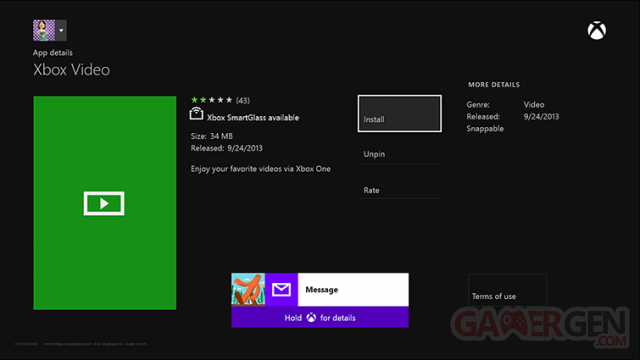This screenshot has height=360, width=640.
Task: Click the SmartGlass device icon
Action: [196, 114]
